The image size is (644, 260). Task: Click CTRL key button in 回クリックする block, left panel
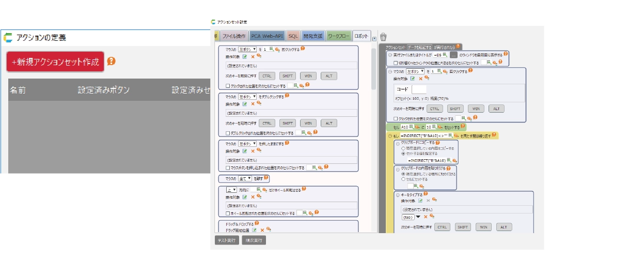266,76
